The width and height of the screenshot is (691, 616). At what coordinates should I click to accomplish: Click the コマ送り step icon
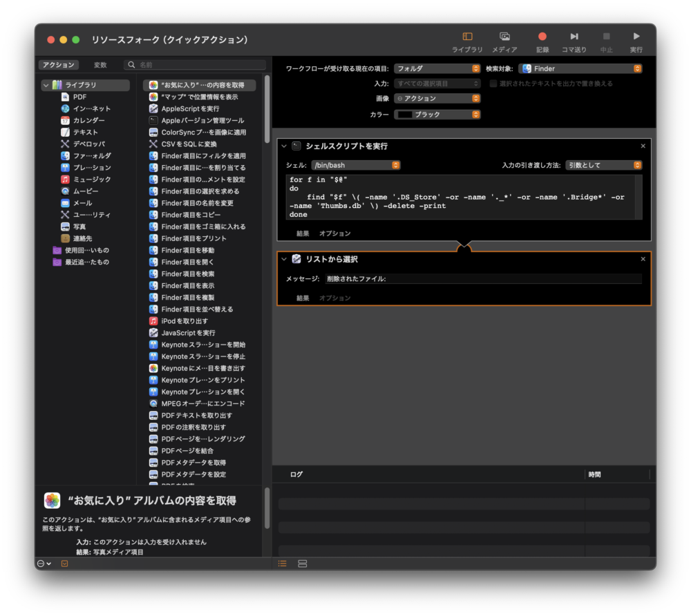point(574,37)
